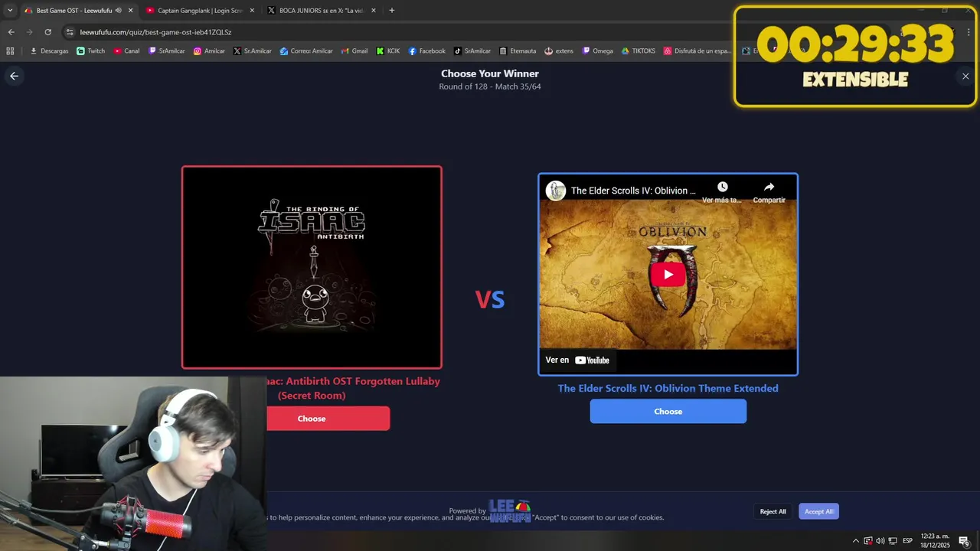Open the network tray icon
This screenshot has width=980, height=551.
click(x=891, y=541)
